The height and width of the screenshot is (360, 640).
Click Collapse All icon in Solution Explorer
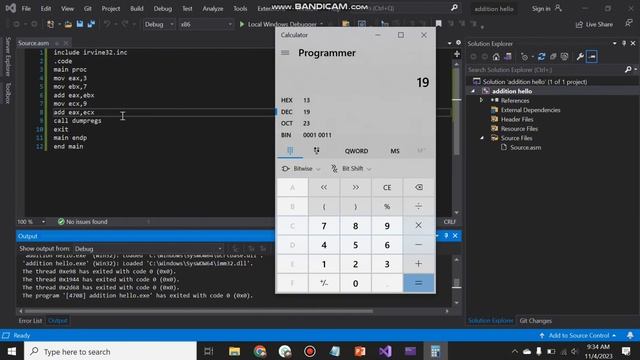click(553, 57)
